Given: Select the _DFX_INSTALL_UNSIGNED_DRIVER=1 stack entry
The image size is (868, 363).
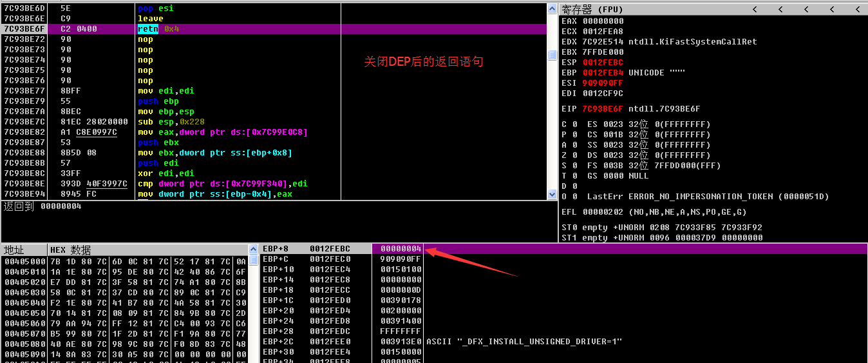Looking at the screenshot, I should tap(524, 342).
